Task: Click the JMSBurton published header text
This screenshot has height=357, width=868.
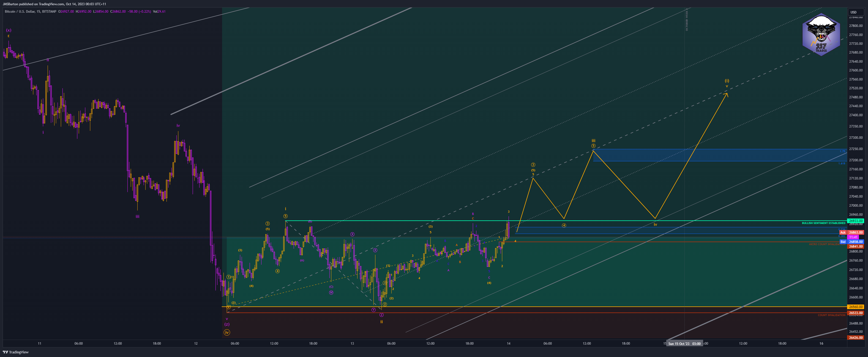Action: coord(54,4)
